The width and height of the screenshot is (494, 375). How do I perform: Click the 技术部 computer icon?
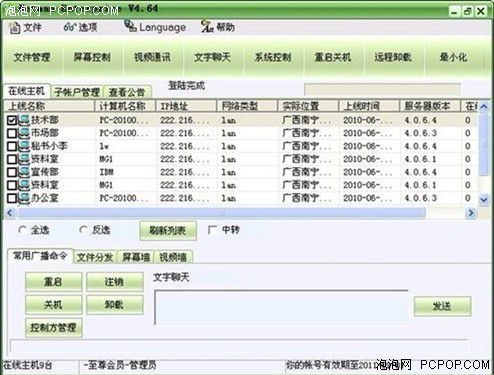click(x=24, y=120)
